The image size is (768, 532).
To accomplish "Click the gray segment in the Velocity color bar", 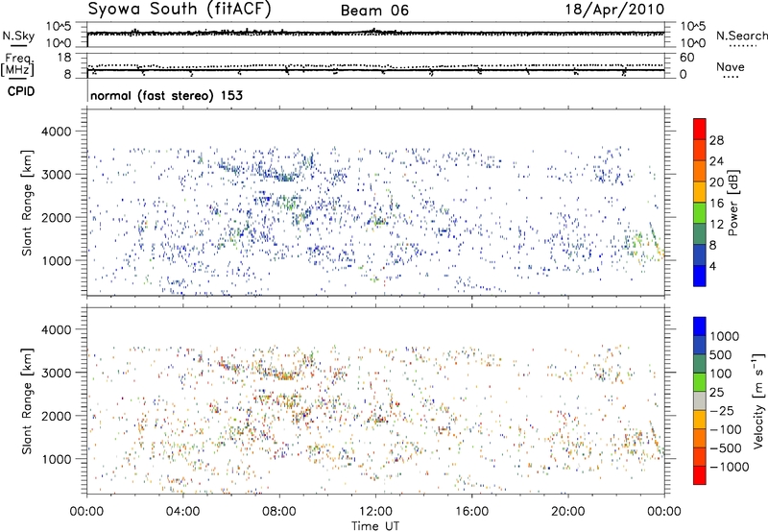I will coord(700,400).
